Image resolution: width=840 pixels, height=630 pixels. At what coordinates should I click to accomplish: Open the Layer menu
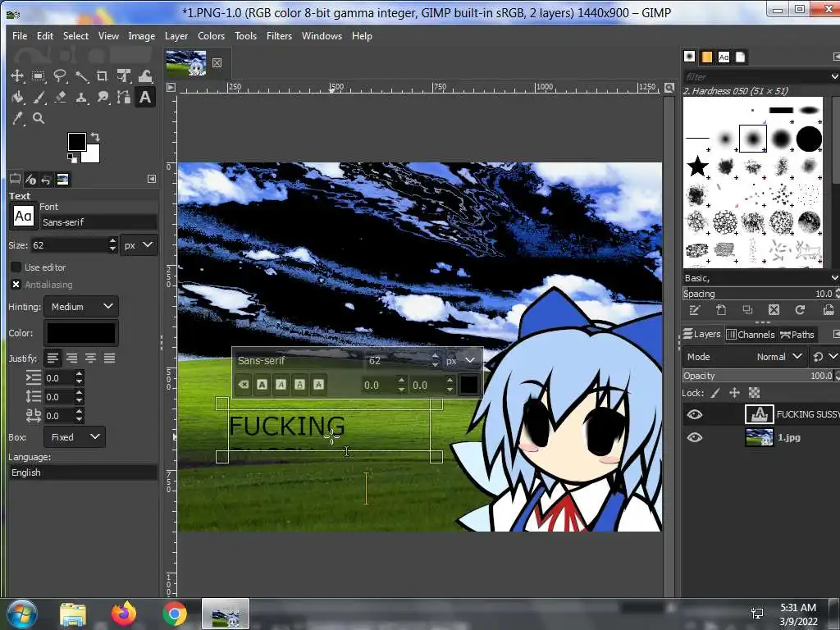[x=176, y=36]
